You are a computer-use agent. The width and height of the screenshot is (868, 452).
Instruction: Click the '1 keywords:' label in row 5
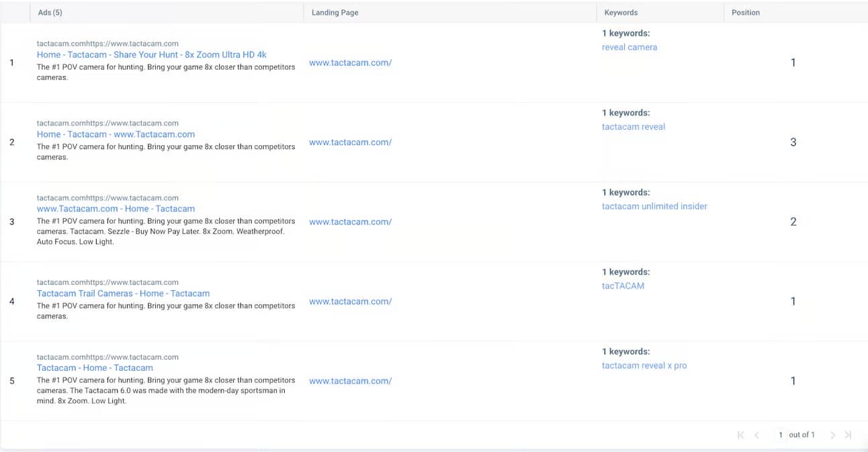tap(625, 351)
